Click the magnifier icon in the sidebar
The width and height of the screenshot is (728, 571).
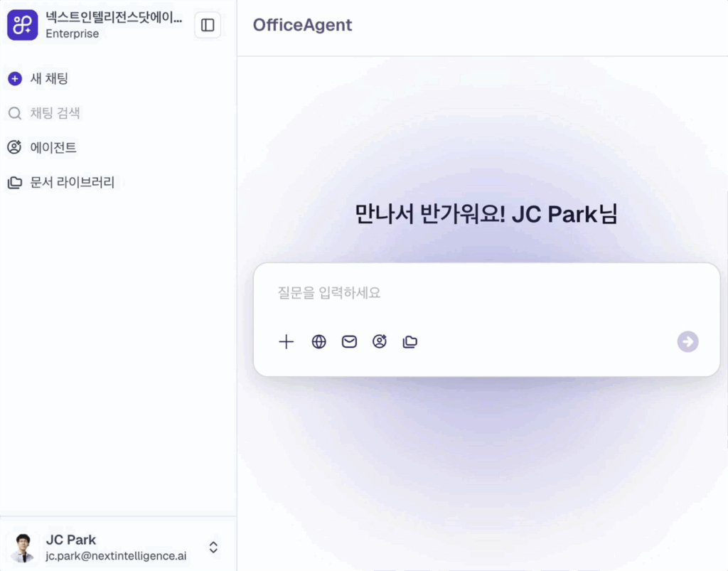(x=14, y=113)
